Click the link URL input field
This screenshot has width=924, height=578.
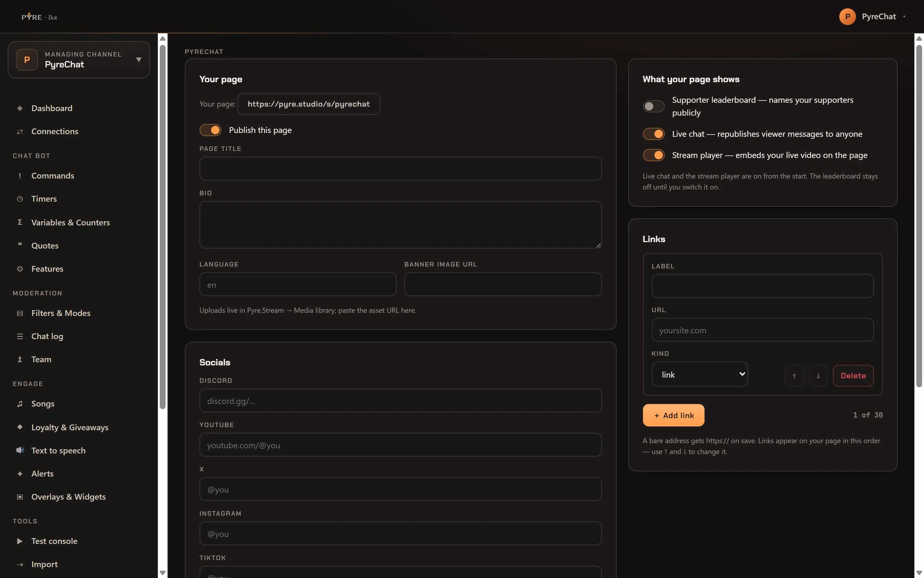(763, 330)
